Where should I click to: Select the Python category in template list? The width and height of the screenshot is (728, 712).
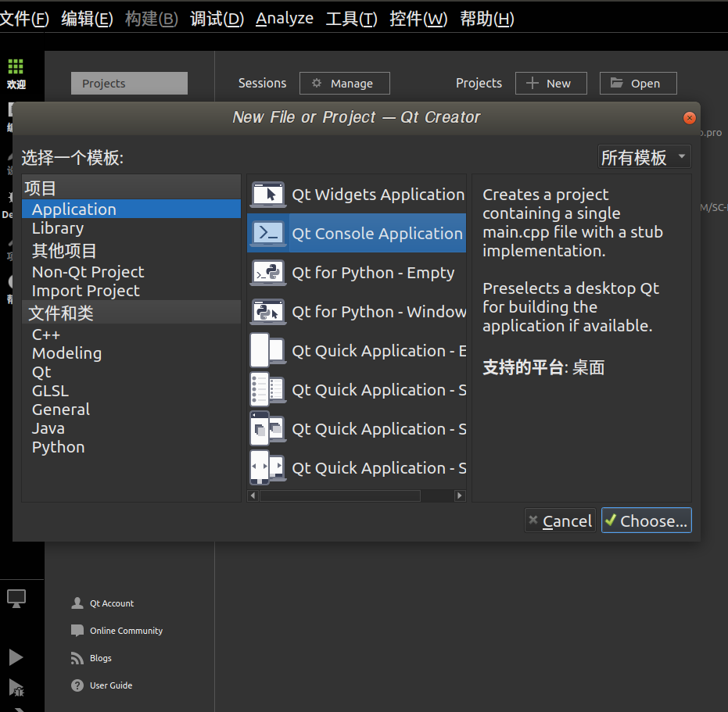[58, 446]
